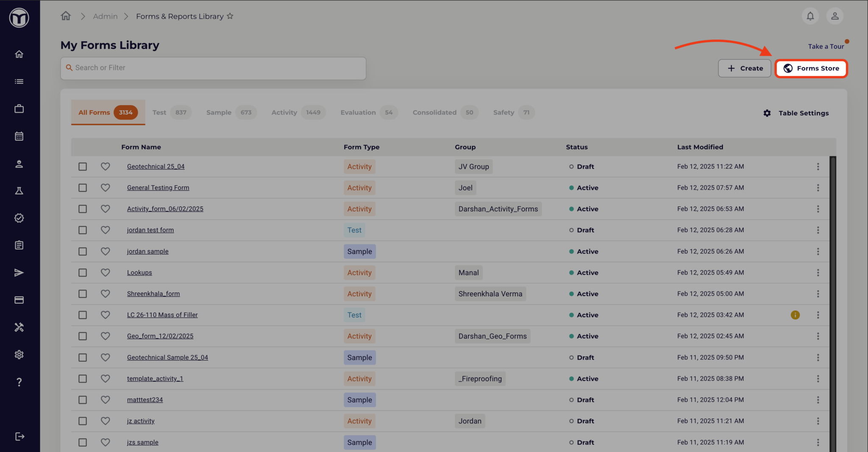Check the jordan sample row checkbox
The image size is (868, 452).
[x=83, y=251]
